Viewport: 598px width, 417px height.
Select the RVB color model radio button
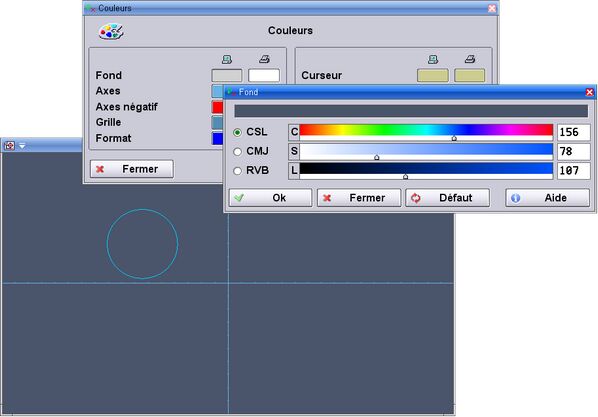tap(237, 171)
